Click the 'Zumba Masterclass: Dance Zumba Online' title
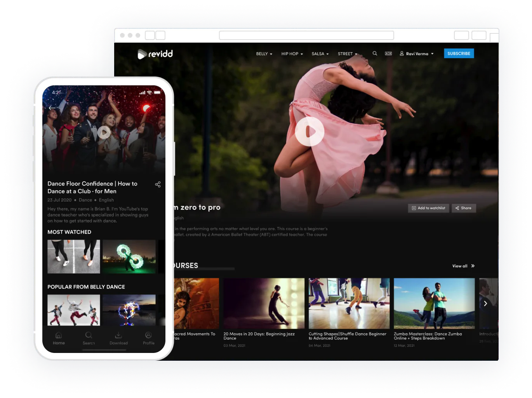 pyautogui.click(x=428, y=336)
